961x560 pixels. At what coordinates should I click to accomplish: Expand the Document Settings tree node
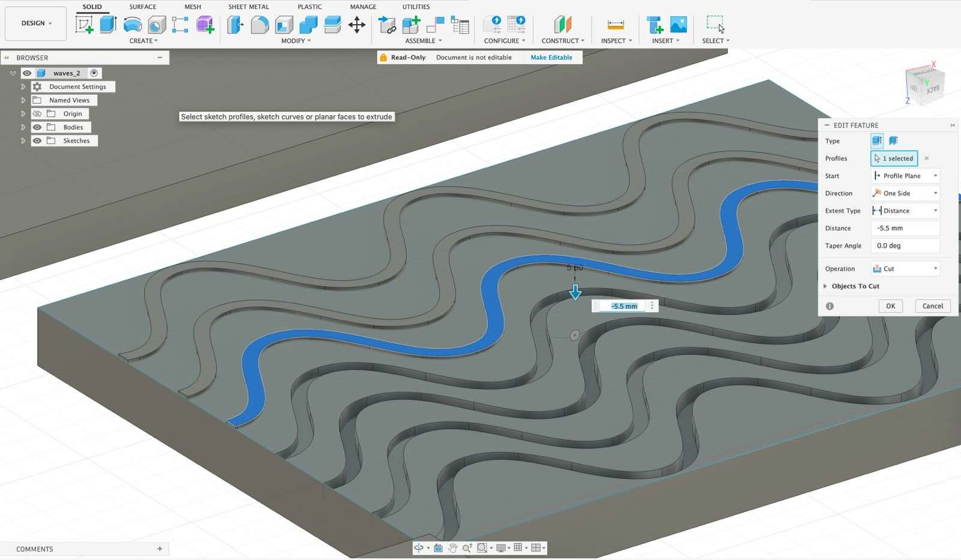coord(23,86)
